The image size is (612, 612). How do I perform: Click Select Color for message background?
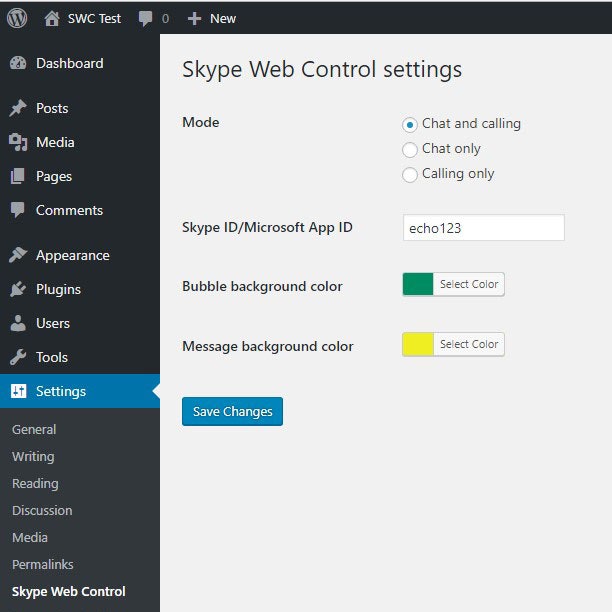tap(469, 344)
